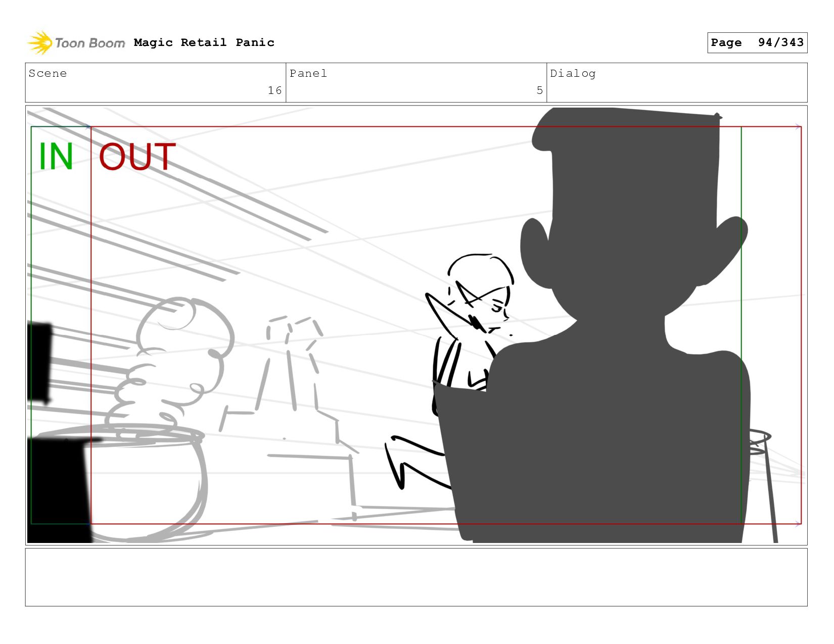The image size is (834, 644).
Task: Click the scene number '16'
Action: tap(274, 90)
